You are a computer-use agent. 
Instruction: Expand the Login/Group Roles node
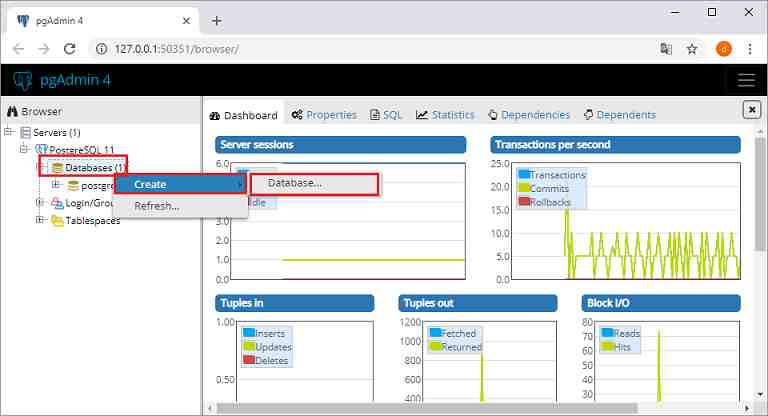(40, 202)
